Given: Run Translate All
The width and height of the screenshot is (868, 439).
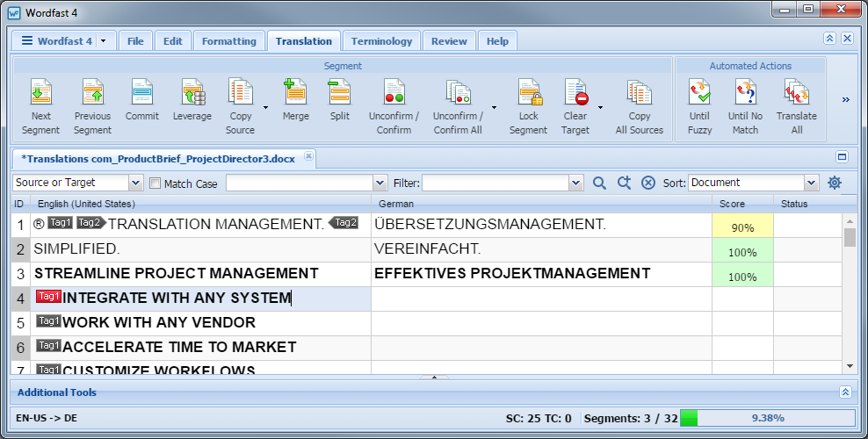Looking at the screenshot, I should [x=797, y=107].
